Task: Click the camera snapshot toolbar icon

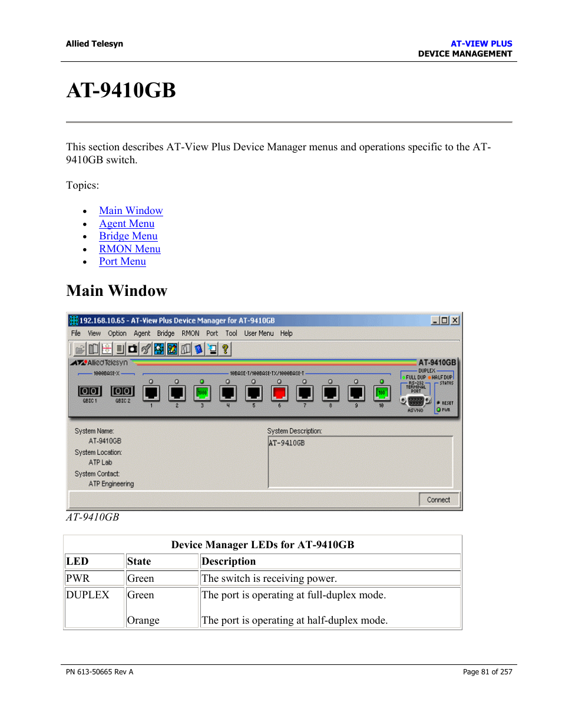Action: [133, 349]
